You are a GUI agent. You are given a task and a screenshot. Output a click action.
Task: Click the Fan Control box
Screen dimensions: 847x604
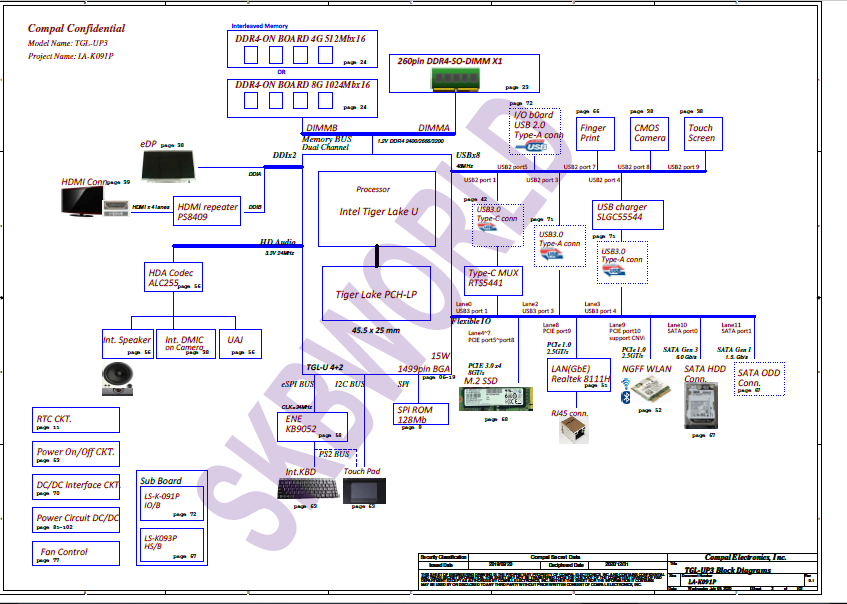(76, 553)
